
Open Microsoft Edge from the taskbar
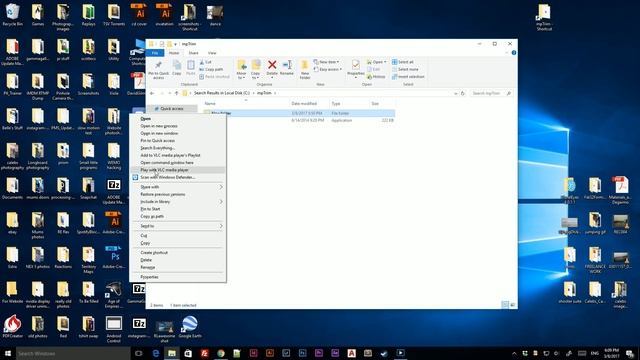tap(156, 353)
